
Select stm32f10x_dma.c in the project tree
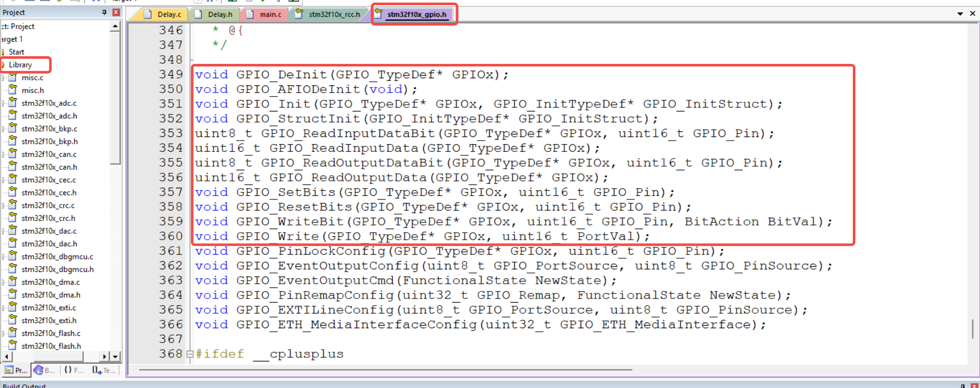[x=51, y=282]
